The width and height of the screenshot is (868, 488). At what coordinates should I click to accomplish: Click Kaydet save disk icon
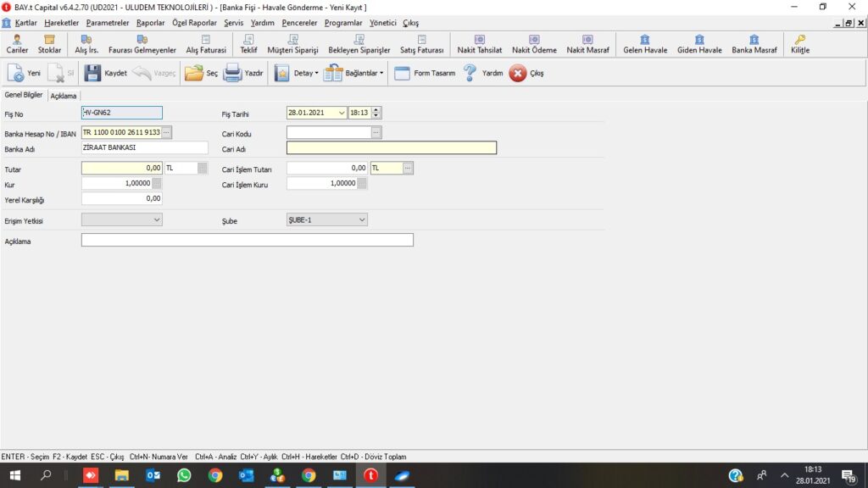93,73
